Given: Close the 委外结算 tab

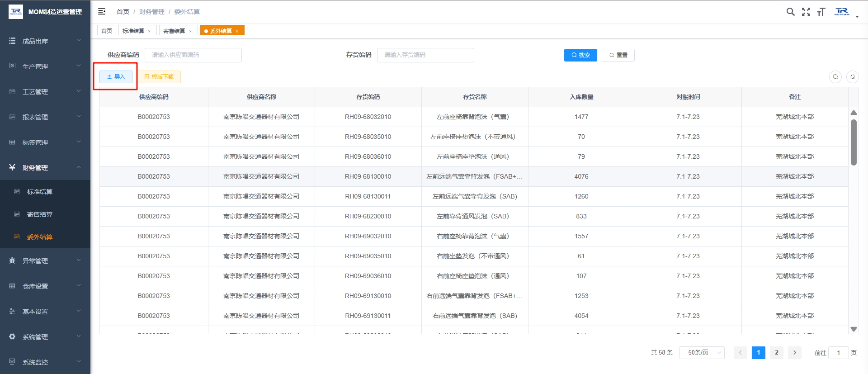Looking at the screenshot, I should (237, 31).
